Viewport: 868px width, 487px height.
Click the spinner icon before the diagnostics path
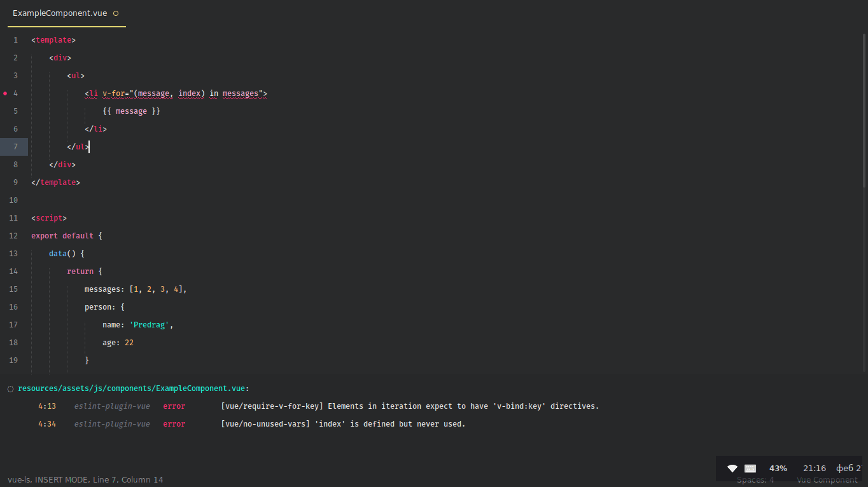(x=10, y=388)
